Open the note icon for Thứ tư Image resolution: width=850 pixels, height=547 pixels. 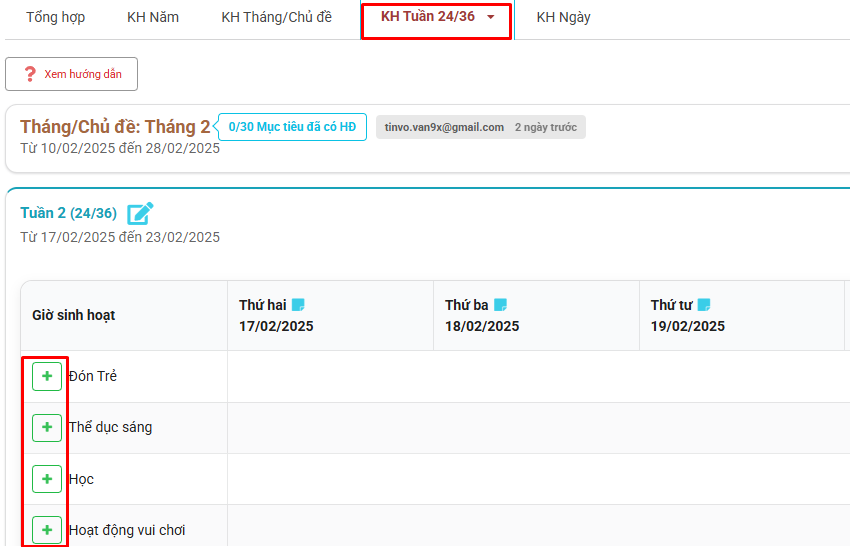click(x=704, y=305)
